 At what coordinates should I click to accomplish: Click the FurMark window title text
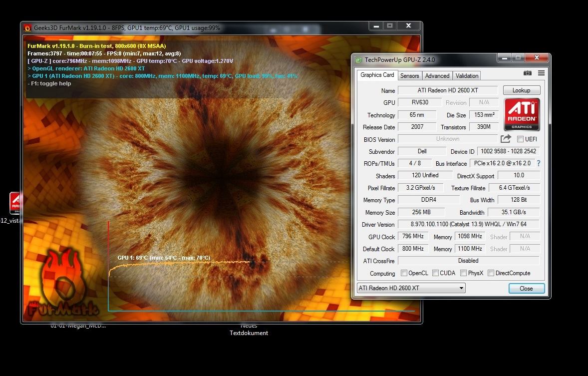pyautogui.click(x=127, y=28)
